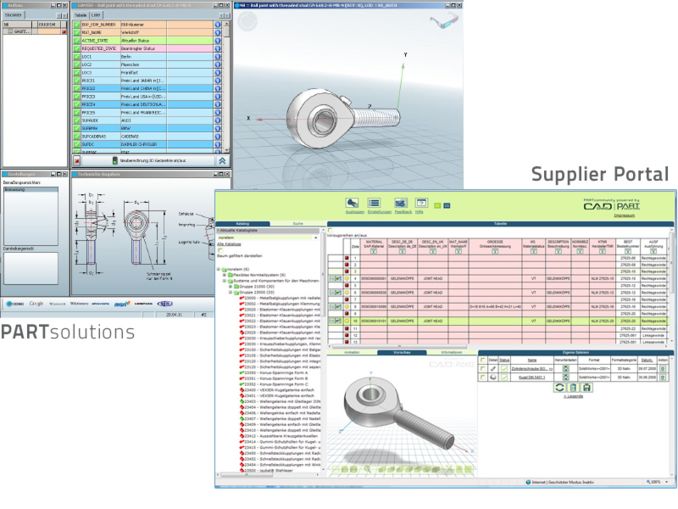Image resolution: width=678 pixels, height=509 pixels.
Task: Click the filter icon under the DESCRIPTION column header
Action: pos(558,251)
